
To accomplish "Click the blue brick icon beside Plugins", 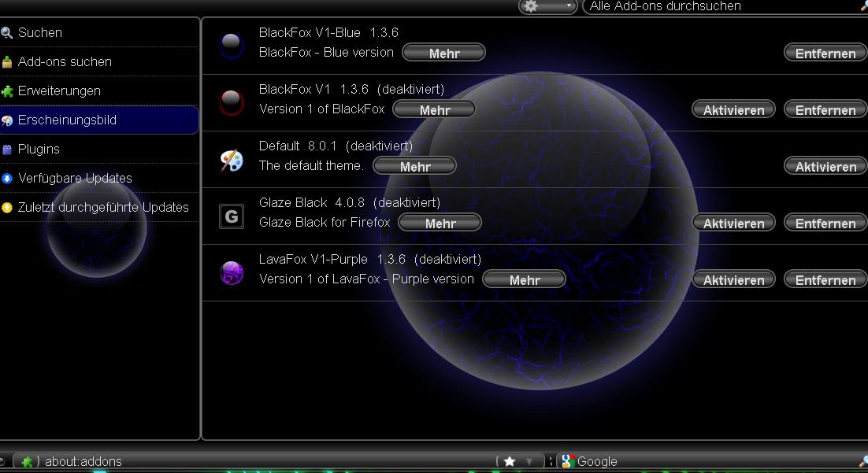I will 6,150.
